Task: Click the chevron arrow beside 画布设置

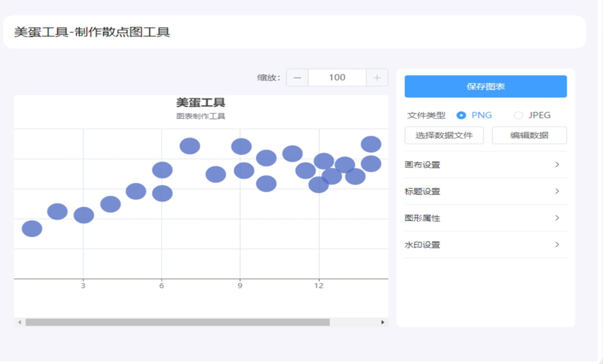Action: [557, 165]
